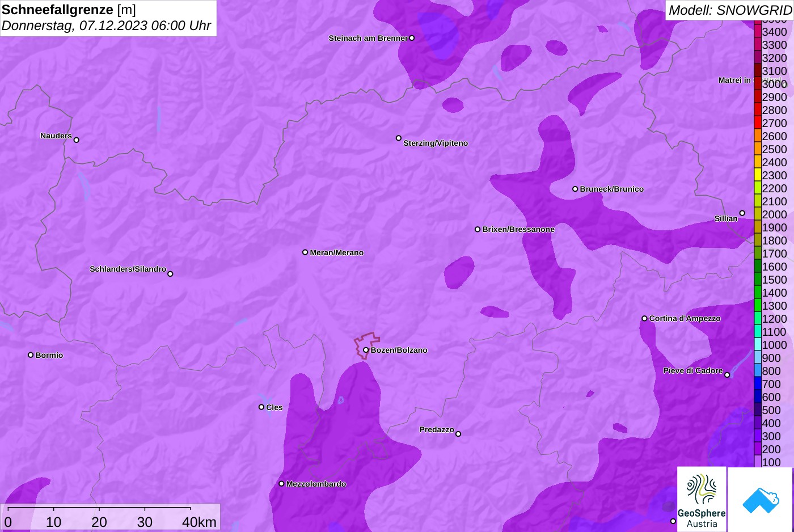Click the legend swatch for 3400 m
794x532 pixels.
[757, 32]
